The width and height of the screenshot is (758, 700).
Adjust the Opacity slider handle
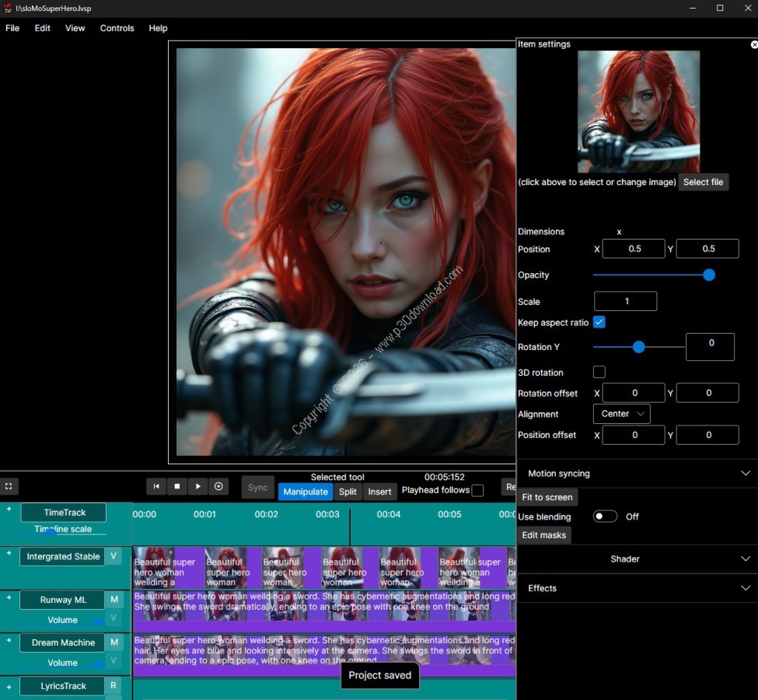[x=709, y=275]
